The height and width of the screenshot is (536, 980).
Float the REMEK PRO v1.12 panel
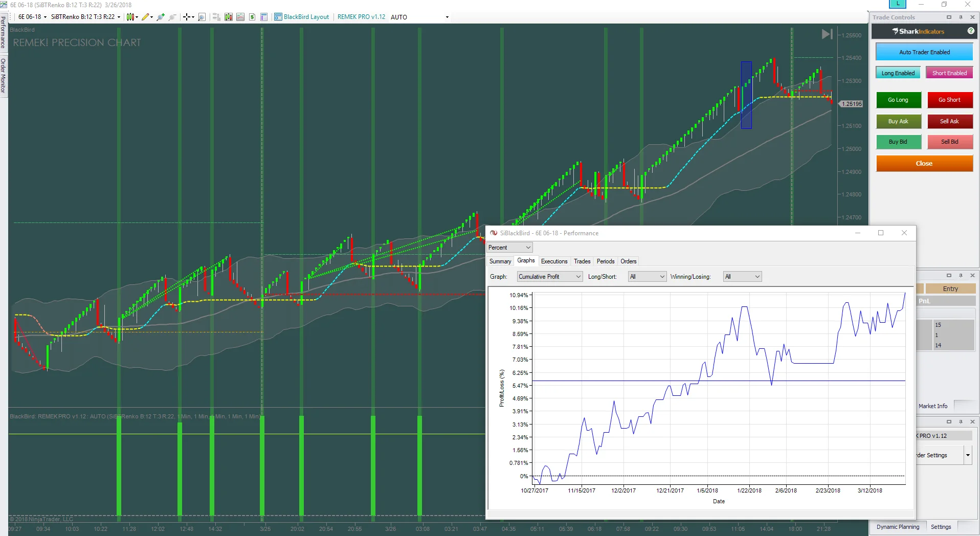[949, 421]
